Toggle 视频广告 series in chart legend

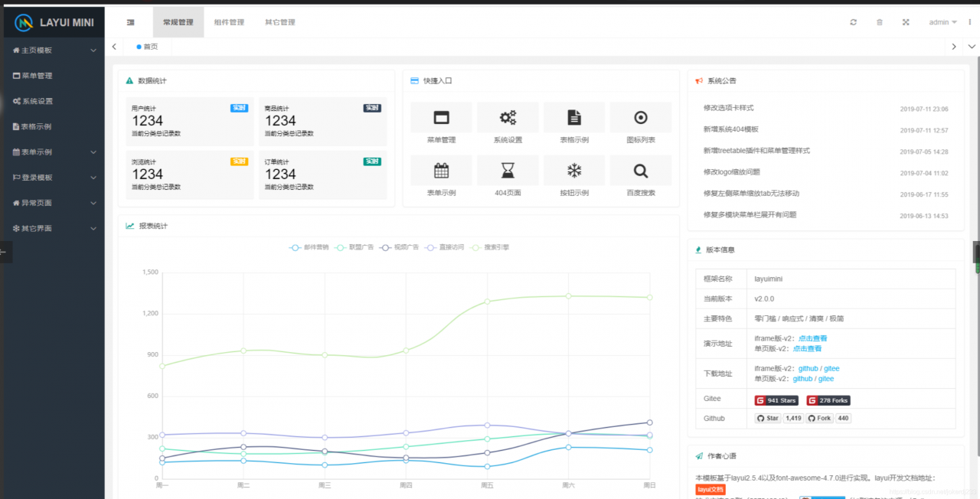point(400,247)
